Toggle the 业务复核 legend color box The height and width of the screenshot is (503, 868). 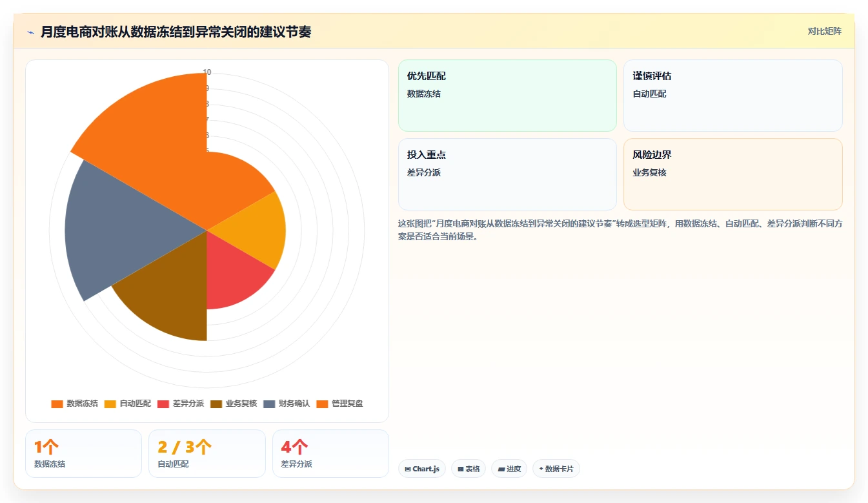216,404
